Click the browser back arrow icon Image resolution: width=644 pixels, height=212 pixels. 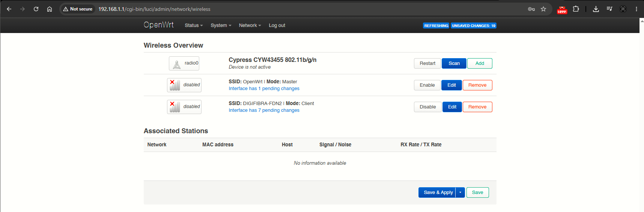coord(9,9)
